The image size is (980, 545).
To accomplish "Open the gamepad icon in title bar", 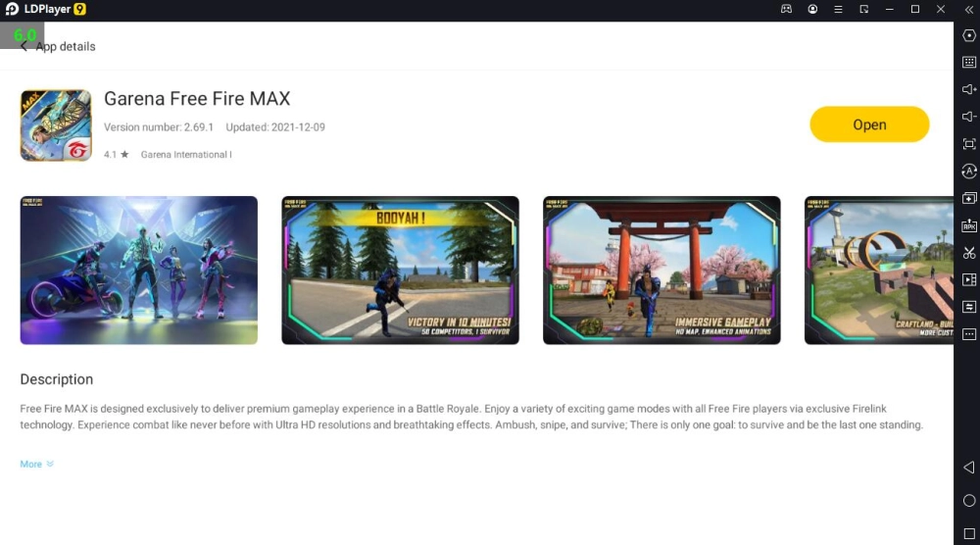I will (786, 9).
